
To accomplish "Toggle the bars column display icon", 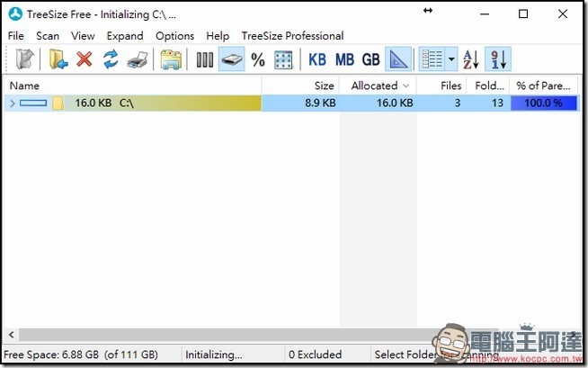I will click(205, 59).
